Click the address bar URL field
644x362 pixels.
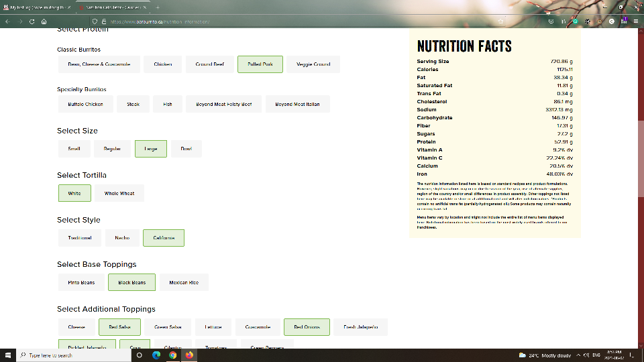pos(268,21)
